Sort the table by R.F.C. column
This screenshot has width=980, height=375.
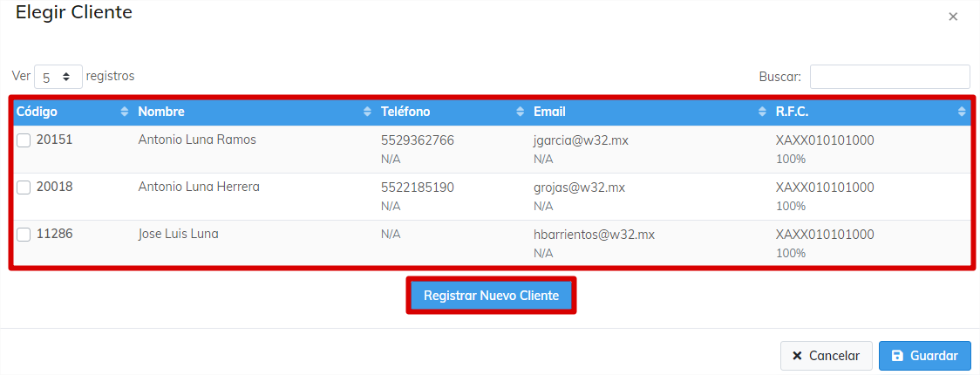(871, 112)
